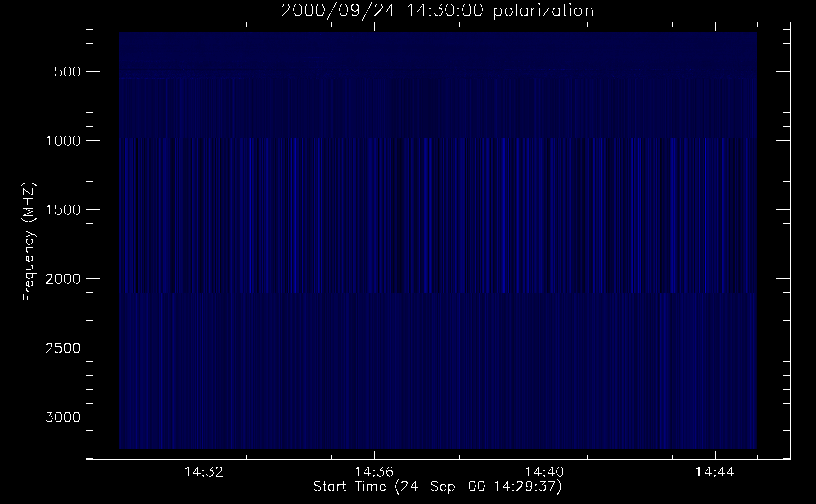Click the plot title '2000/09/24 14:30:00 polarization'

[437, 11]
